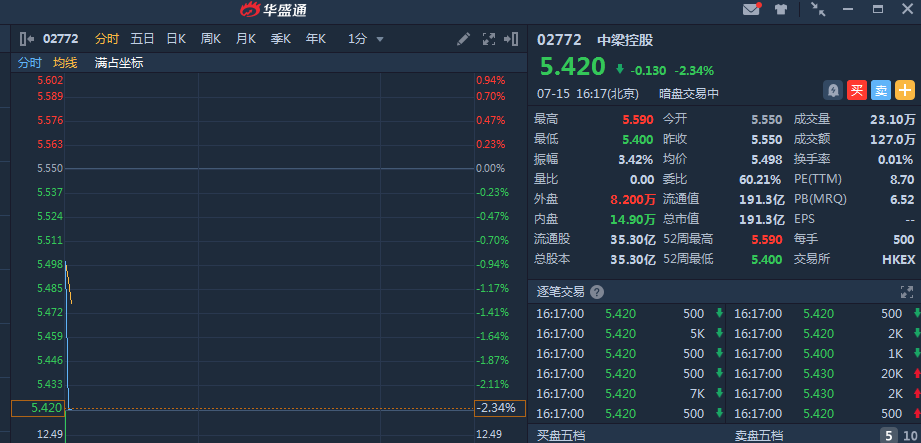Switch to the 五日 chart tab
Screen dimensions: 921x443
(142, 39)
